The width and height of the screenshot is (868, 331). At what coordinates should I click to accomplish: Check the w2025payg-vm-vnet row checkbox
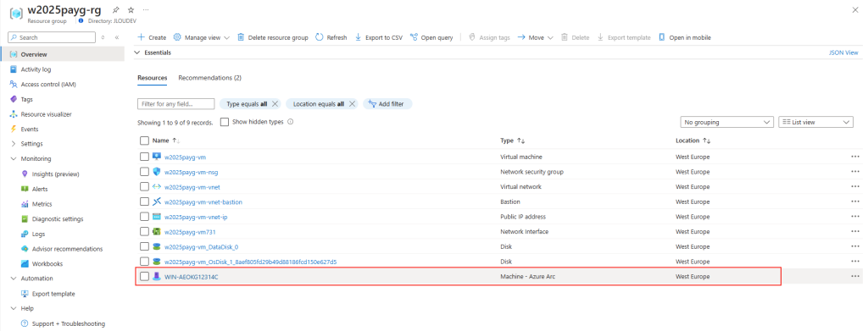144,187
